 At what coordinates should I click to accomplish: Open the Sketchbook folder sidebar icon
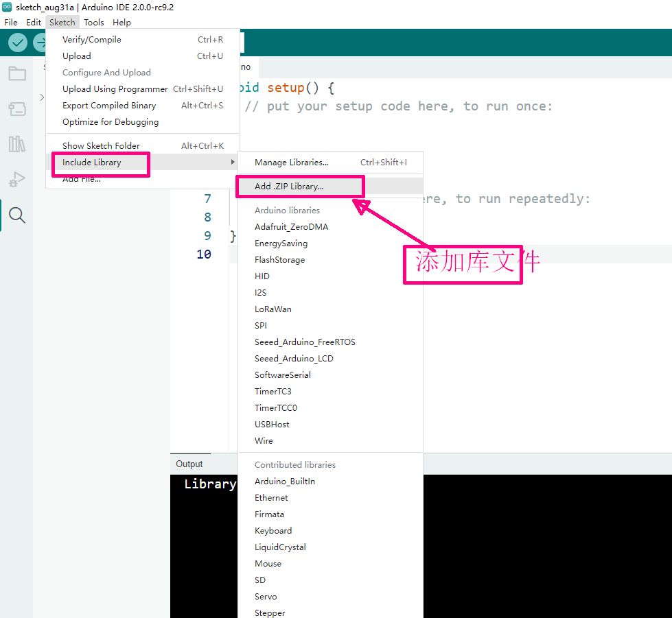tap(17, 73)
